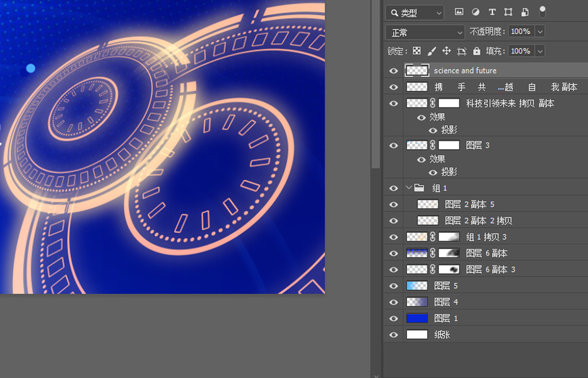The height and width of the screenshot is (378, 588).
Task: Filter layers by adjustment layer icon
Action: [x=476, y=12]
